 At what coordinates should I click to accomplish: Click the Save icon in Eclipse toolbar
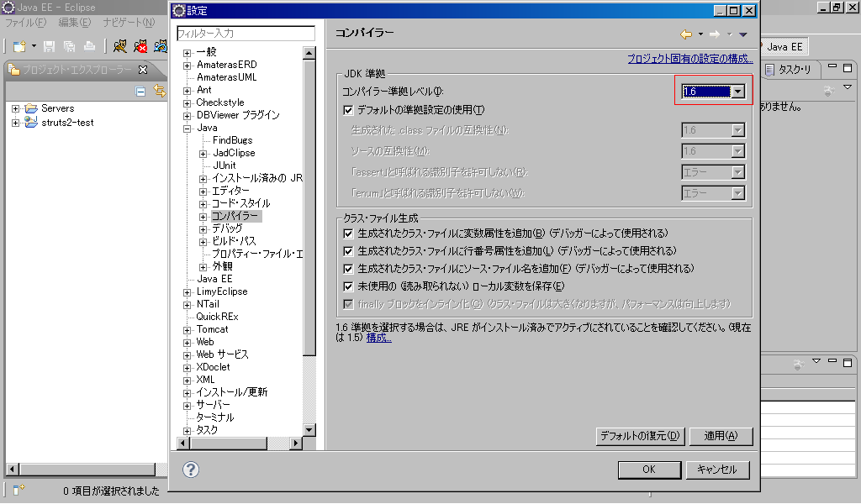(x=49, y=46)
